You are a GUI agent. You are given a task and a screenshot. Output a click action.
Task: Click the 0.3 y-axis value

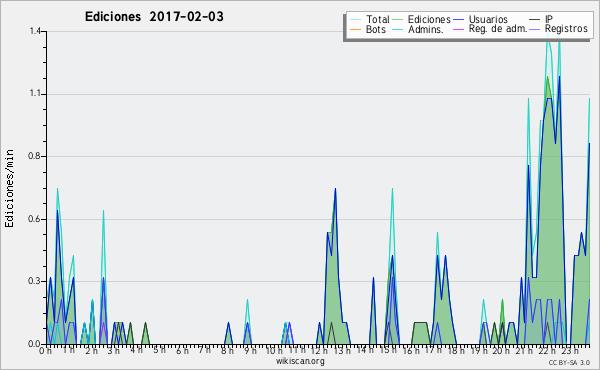(35, 281)
